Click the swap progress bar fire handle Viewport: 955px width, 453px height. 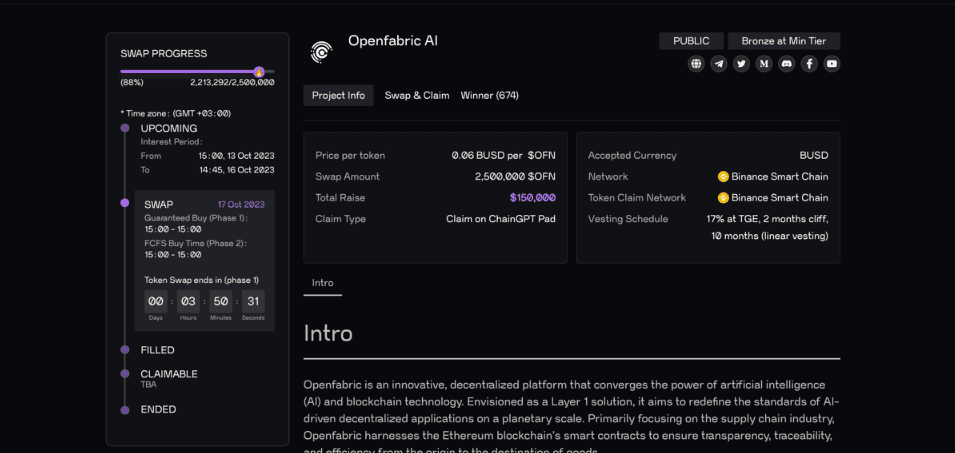(259, 72)
